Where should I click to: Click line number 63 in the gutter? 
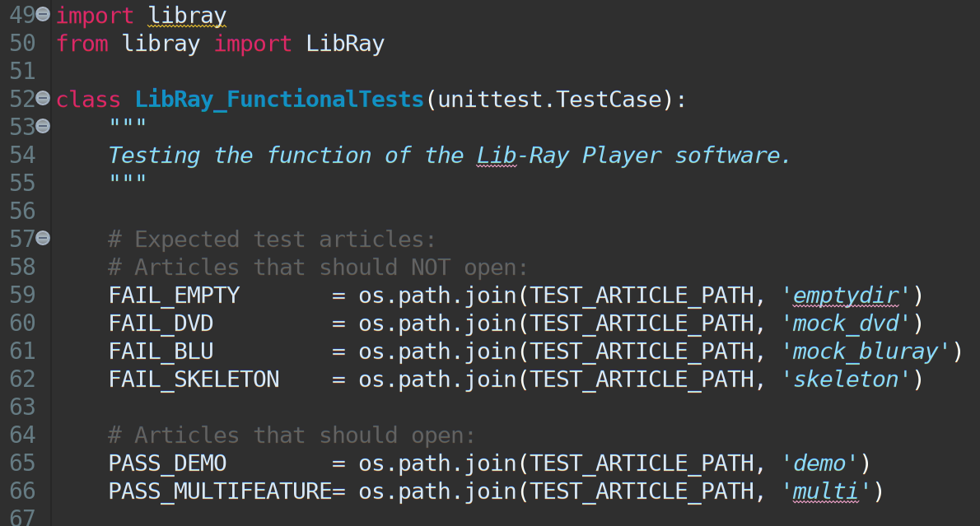22,407
